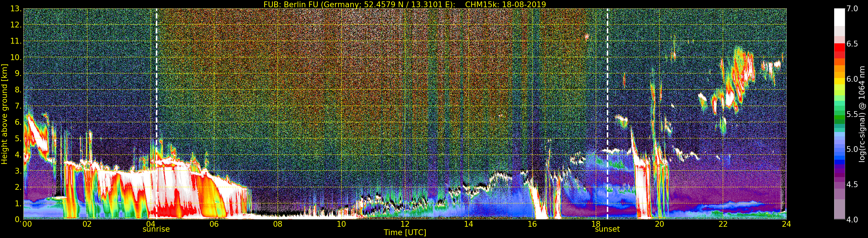Click the height axis tick label "12."
This screenshot has width=868, height=238.
pos(16,25)
